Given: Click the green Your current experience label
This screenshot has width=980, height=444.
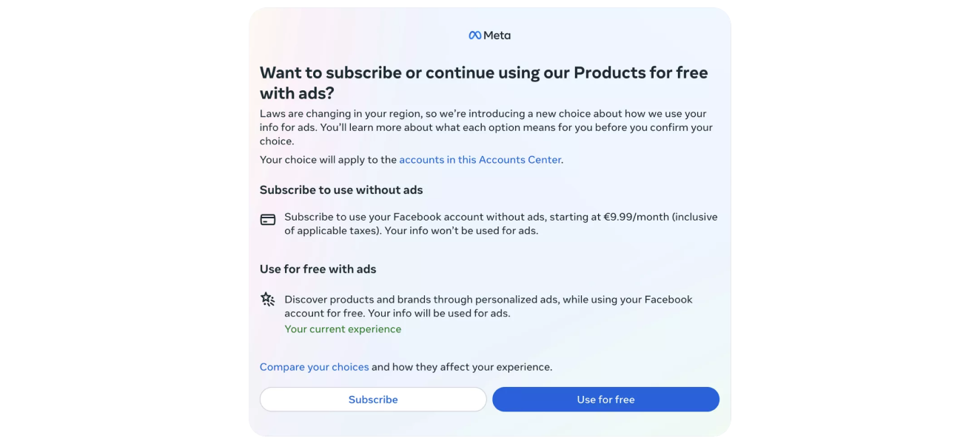Looking at the screenshot, I should [x=343, y=329].
